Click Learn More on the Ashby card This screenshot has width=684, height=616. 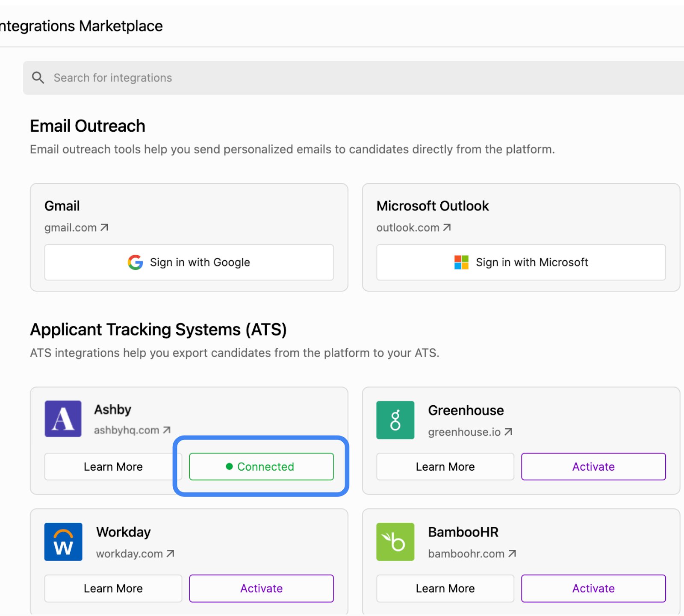(x=113, y=466)
